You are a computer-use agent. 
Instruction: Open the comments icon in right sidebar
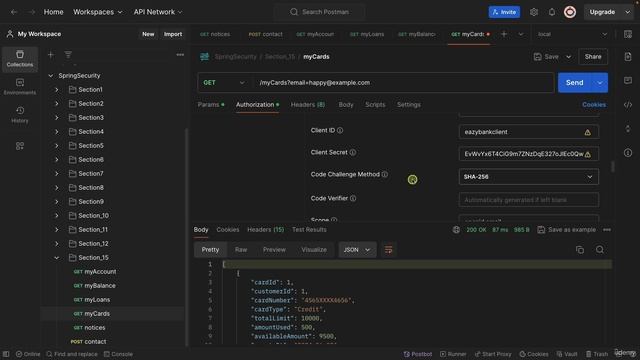click(x=628, y=80)
